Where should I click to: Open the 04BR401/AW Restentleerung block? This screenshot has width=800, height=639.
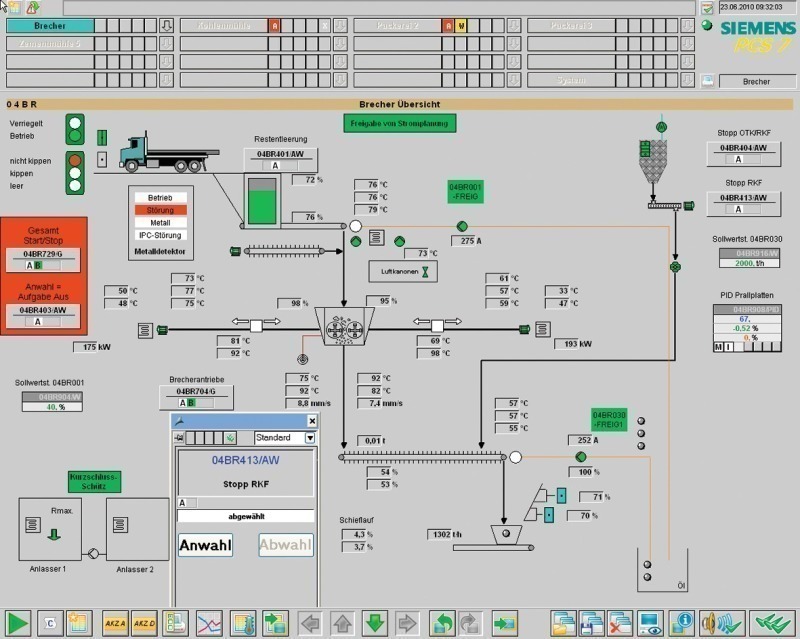tap(279, 155)
